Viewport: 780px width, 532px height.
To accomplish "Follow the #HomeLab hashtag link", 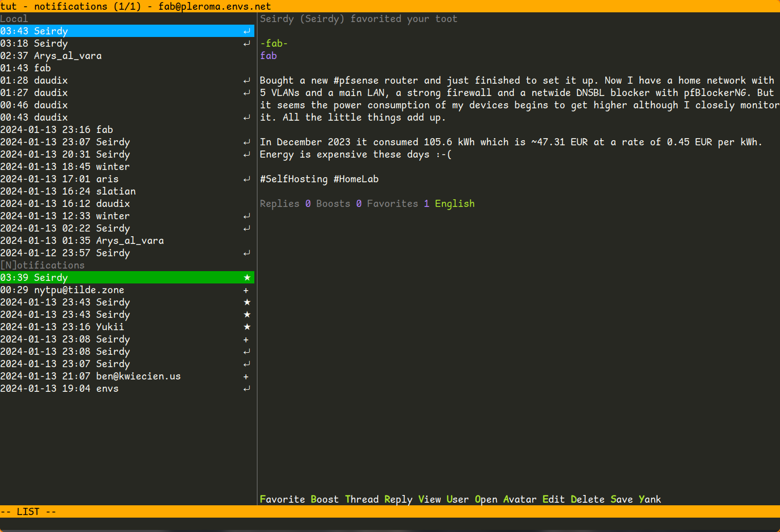I will point(356,179).
